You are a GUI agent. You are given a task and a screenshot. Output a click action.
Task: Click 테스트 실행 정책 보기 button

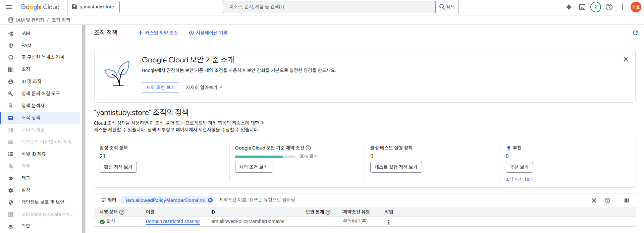(x=396, y=167)
